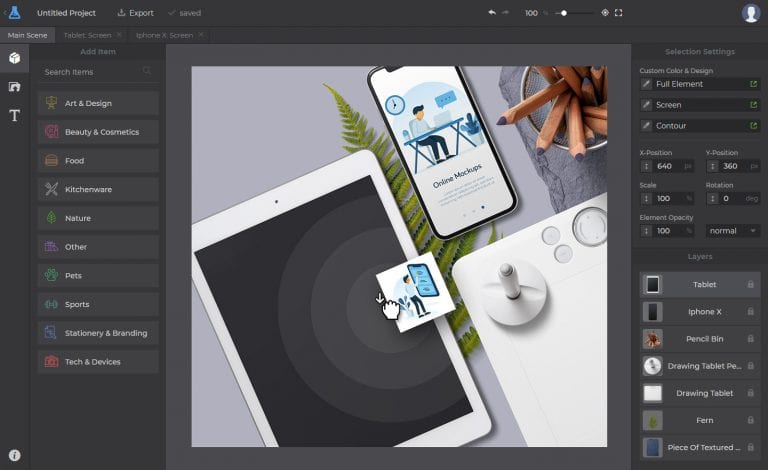Screen dimensions: 768x470
Task: Switch to the Iphone X: Screen tab
Action: (x=164, y=35)
